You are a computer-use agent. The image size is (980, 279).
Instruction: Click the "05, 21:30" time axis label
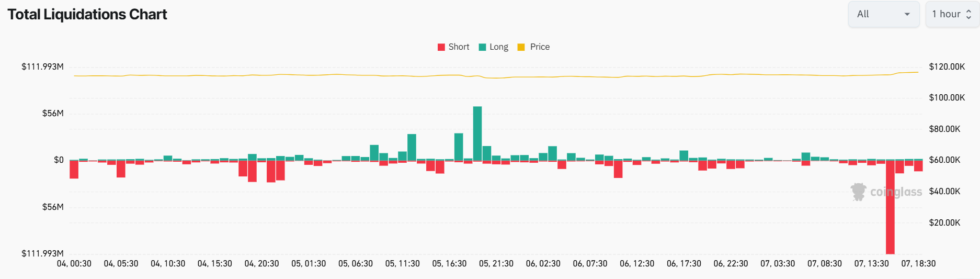tap(496, 264)
